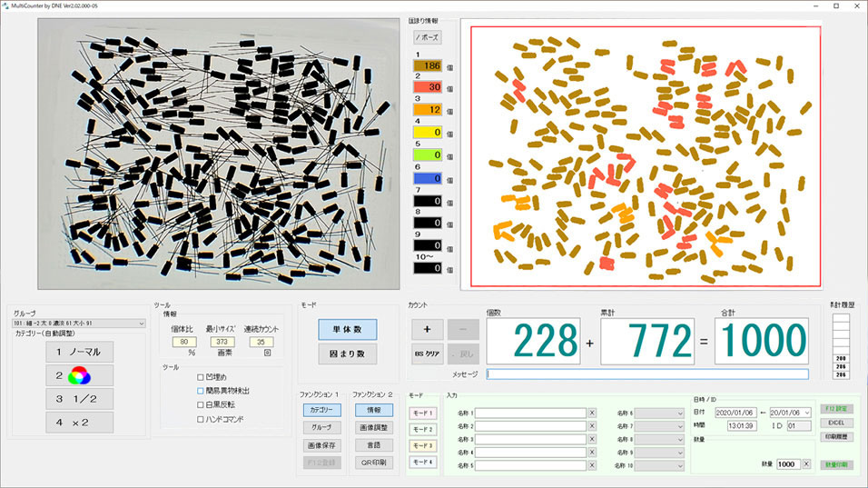Select category 2 with the RGB color circles icon

80,375
